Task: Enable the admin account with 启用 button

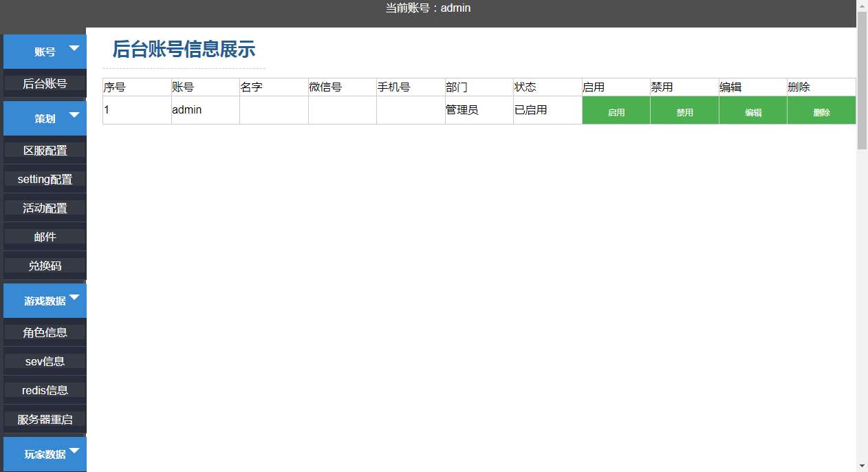Action: tap(616, 110)
